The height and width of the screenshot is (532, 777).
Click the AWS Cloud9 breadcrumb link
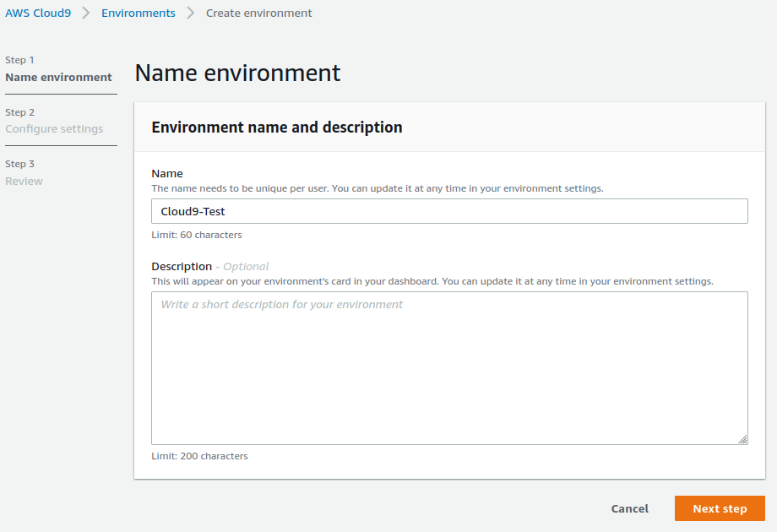click(38, 14)
